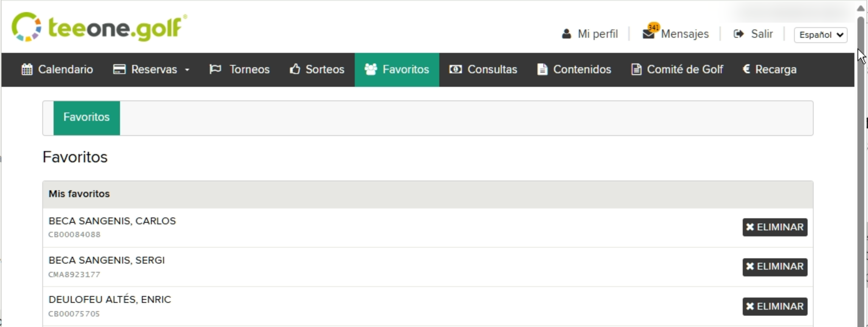This screenshot has width=868, height=327.
Task: Click the Reservas card icon
Action: coord(119,69)
